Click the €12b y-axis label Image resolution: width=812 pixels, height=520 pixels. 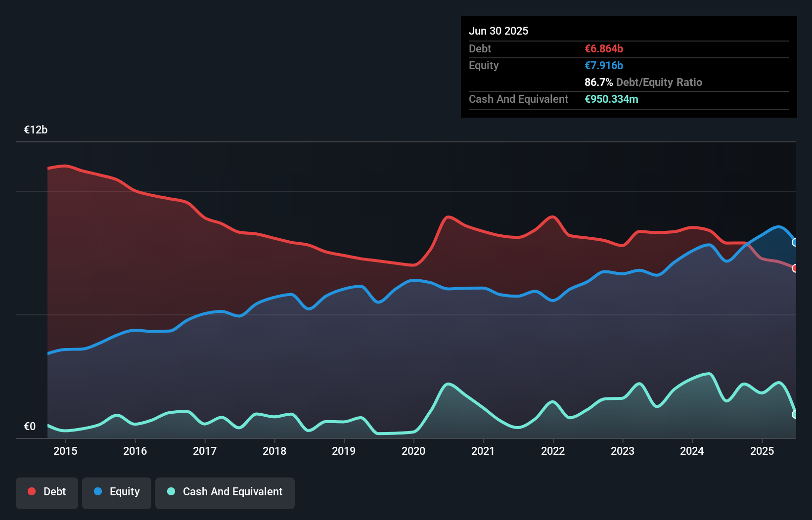coord(36,130)
